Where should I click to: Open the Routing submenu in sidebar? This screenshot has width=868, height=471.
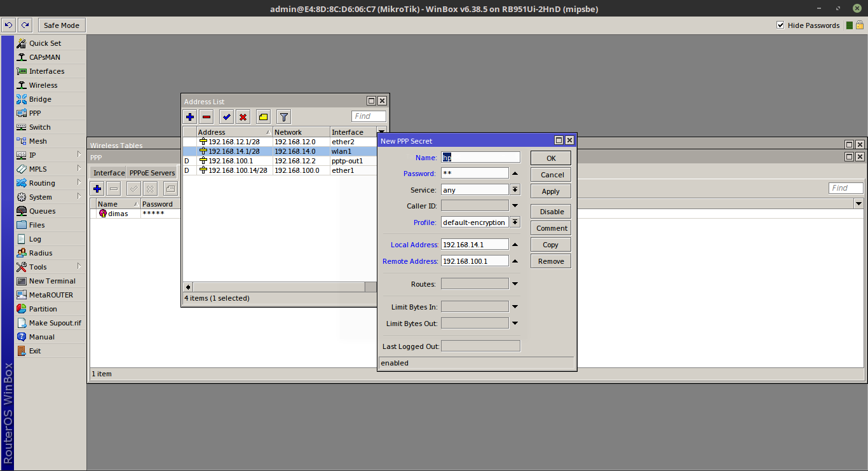(x=50, y=183)
